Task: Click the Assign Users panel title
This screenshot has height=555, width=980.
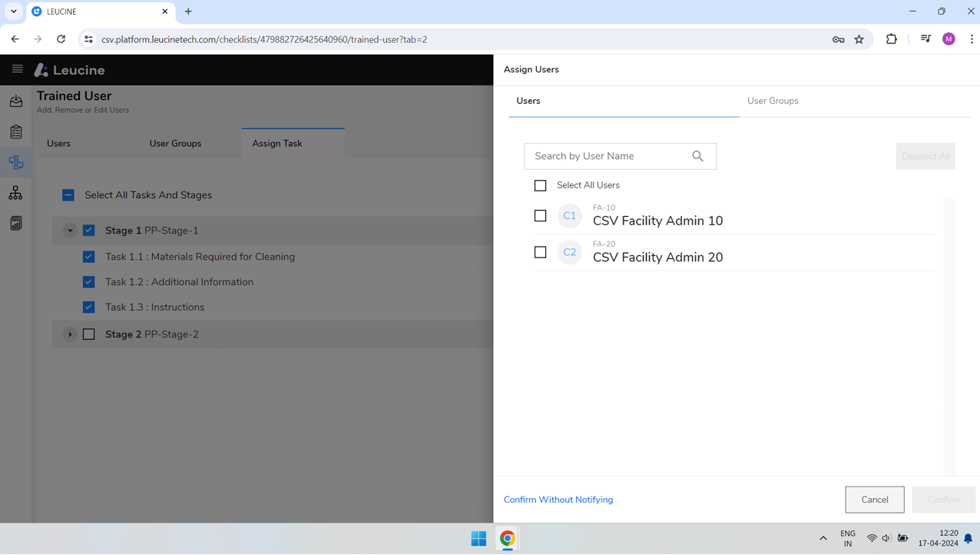Action: coord(531,69)
